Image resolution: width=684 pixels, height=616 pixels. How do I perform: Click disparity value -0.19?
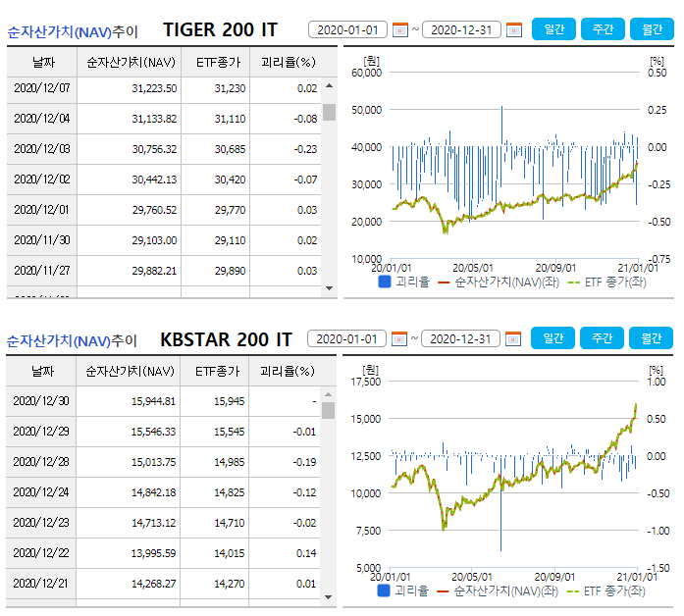pos(304,462)
